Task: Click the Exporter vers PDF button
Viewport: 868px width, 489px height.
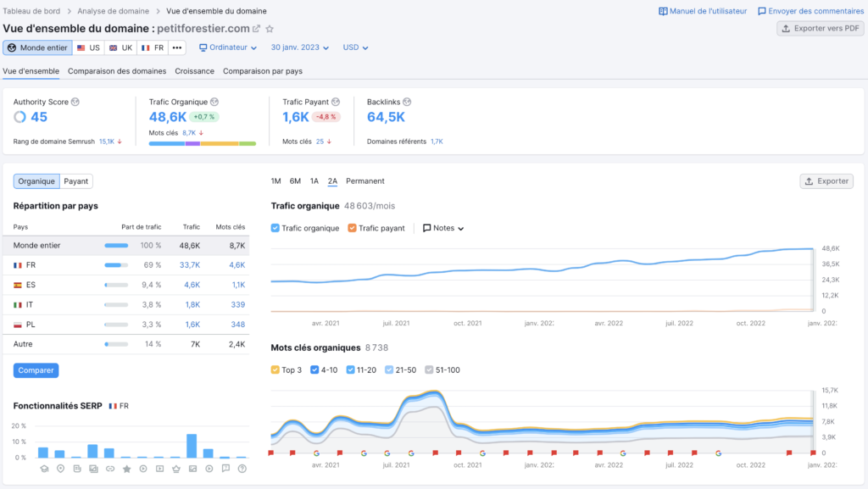Action: pos(821,28)
